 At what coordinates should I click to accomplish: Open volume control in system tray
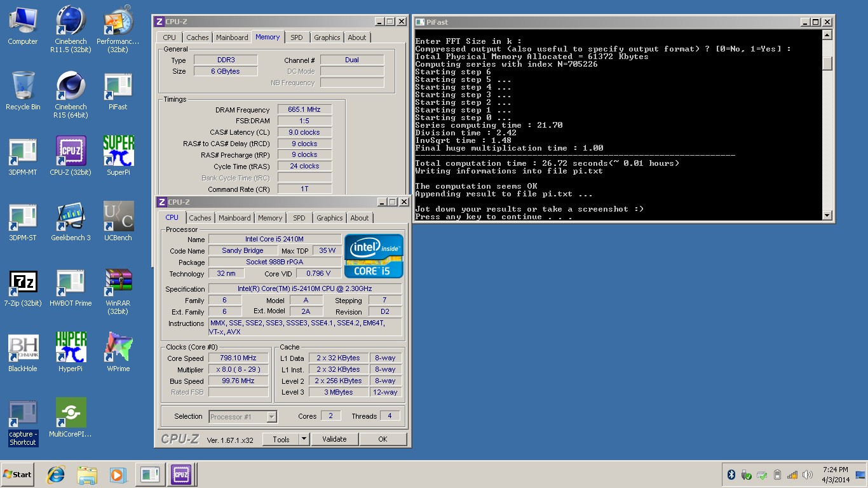(x=808, y=475)
